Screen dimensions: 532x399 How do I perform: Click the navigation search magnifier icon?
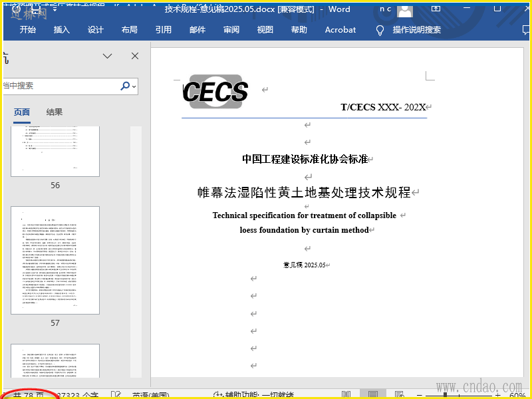125,86
